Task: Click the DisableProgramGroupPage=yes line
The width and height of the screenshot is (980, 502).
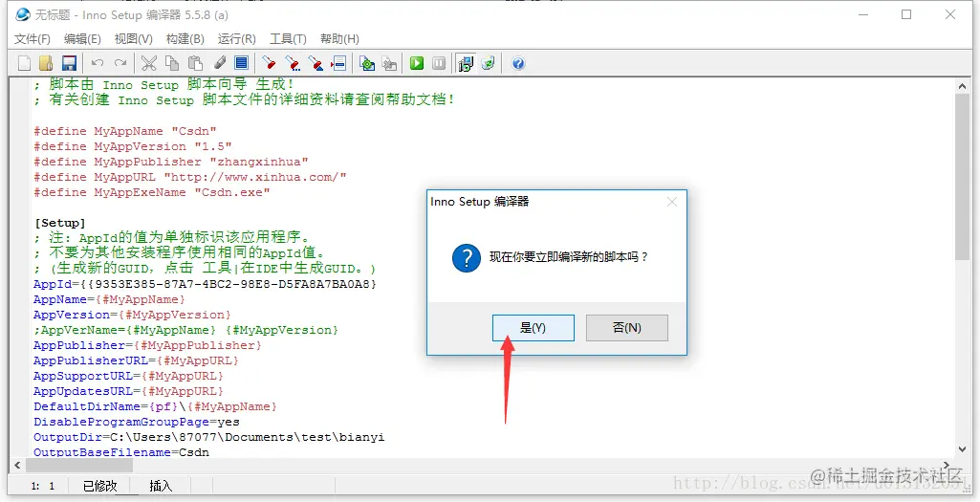Action: coord(137,422)
